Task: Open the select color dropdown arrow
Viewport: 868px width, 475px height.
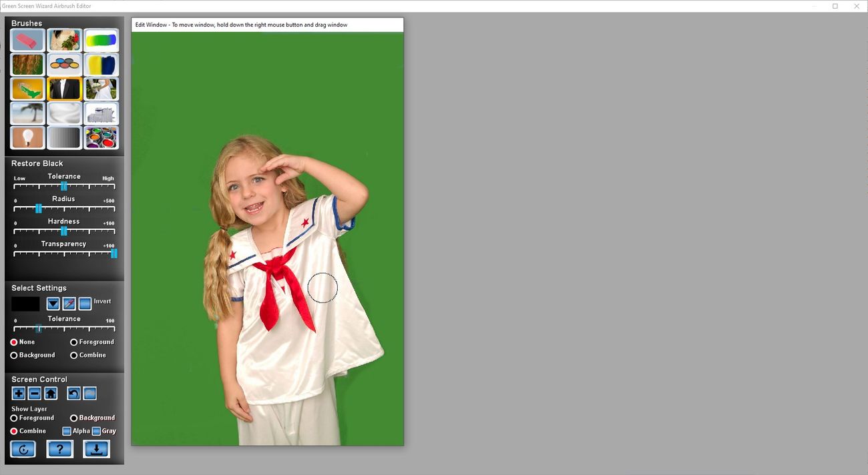Action: coord(53,304)
